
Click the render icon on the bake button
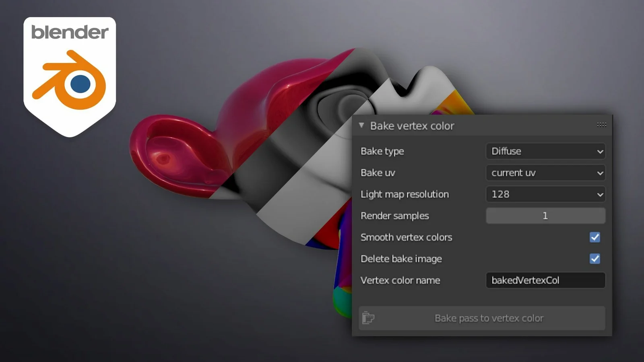(x=369, y=318)
